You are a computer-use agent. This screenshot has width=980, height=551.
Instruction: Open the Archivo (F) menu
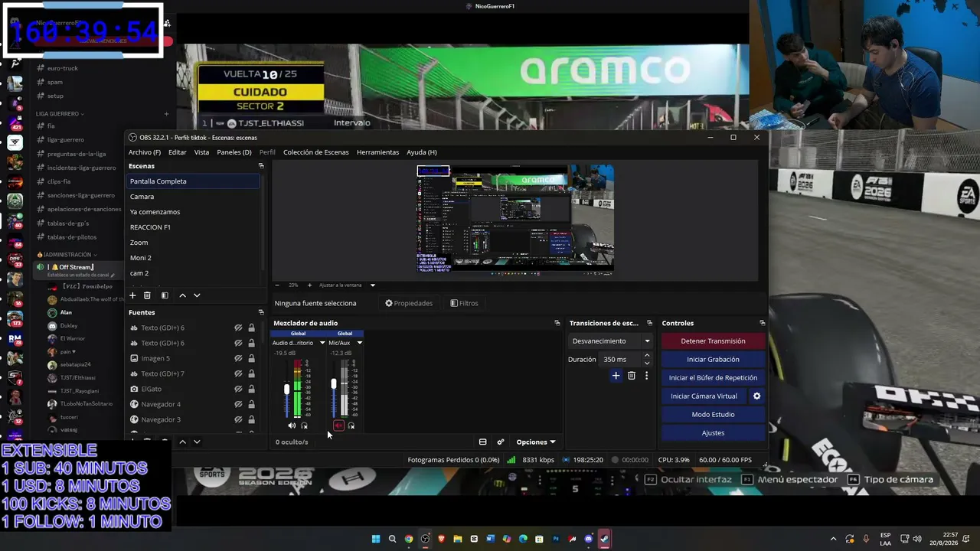(x=145, y=152)
